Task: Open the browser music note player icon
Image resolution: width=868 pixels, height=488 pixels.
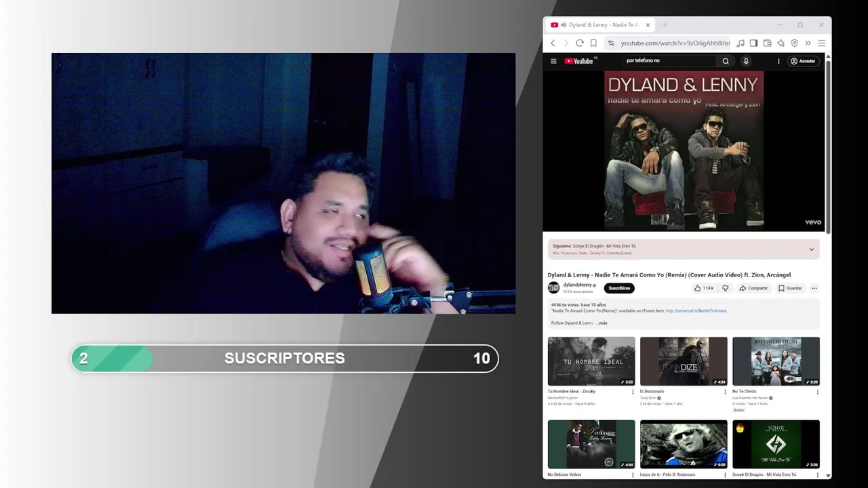Action: tap(741, 43)
